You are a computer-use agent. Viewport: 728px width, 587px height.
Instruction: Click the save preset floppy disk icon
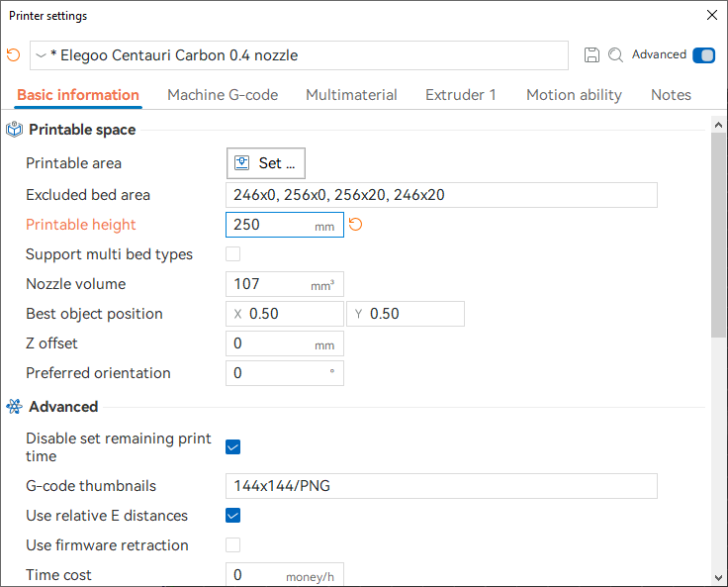pos(591,54)
